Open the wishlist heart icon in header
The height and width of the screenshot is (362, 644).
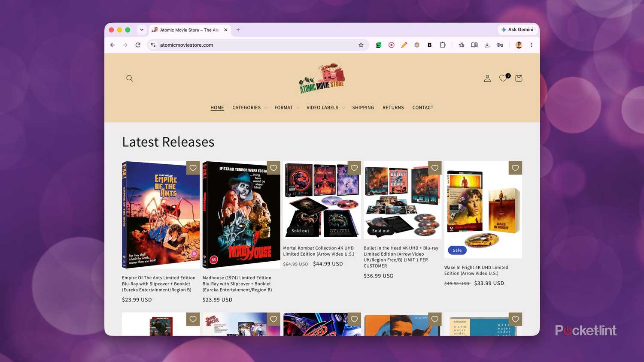coord(503,78)
